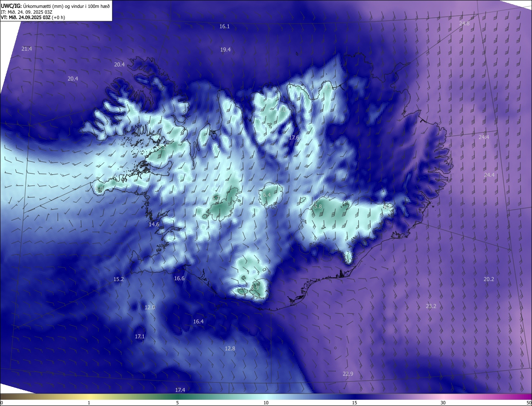Click the 16.1 value label

(224, 26)
